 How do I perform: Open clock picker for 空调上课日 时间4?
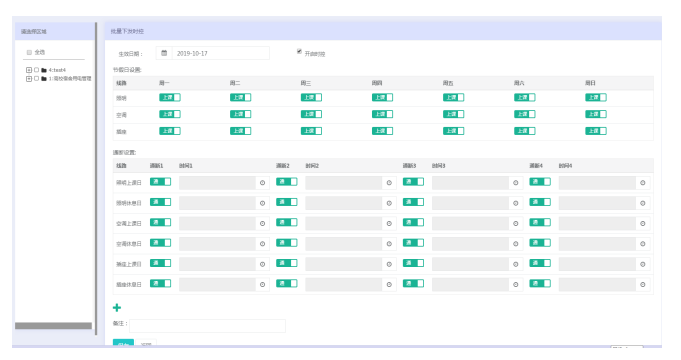tap(643, 224)
